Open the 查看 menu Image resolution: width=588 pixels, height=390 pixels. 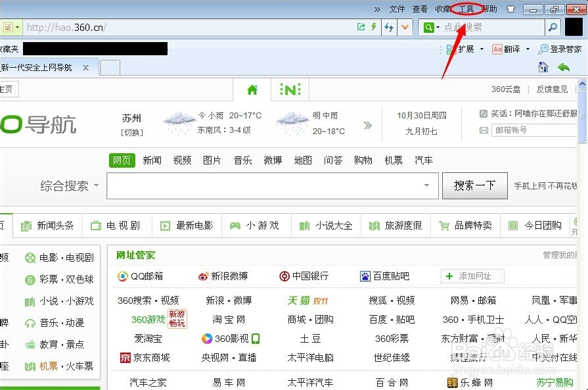[420, 9]
